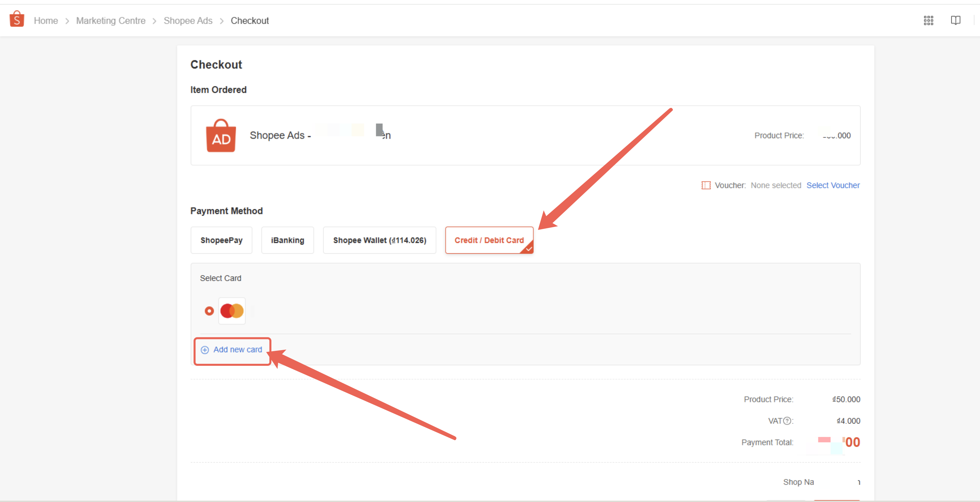Image resolution: width=980 pixels, height=502 pixels.
Task: Choose Shopee Wallet payment method
Action: [380, 240]
